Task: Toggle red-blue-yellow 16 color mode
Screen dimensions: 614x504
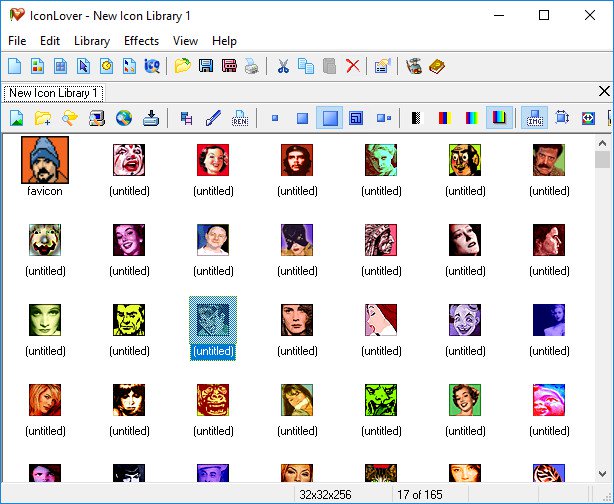Action: pos(445,117)
